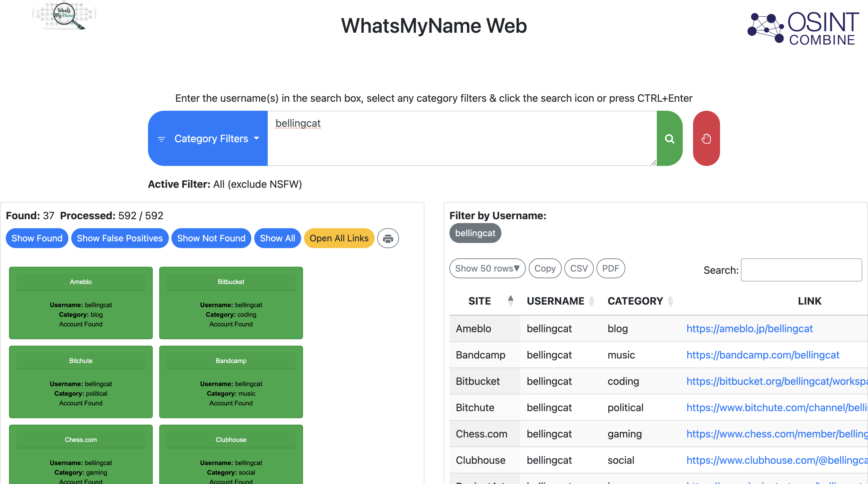Expand the Category Filters dropdown
This screenshot has height=484, width=868.
tap(208, 138)
